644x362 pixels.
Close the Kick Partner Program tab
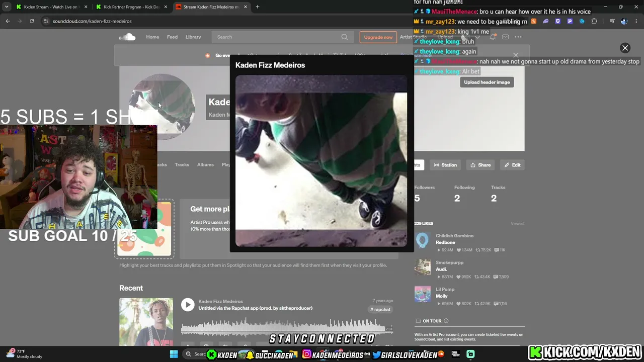click(166, 7)
